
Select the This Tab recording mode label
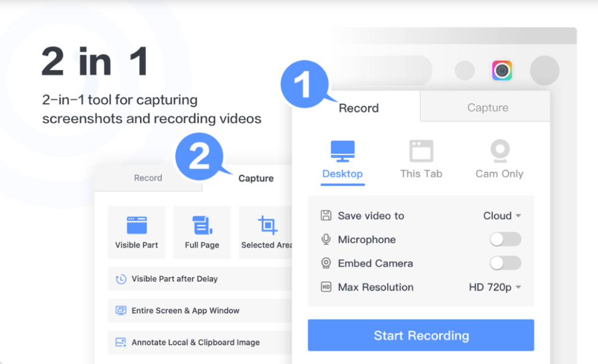[421, 174]
